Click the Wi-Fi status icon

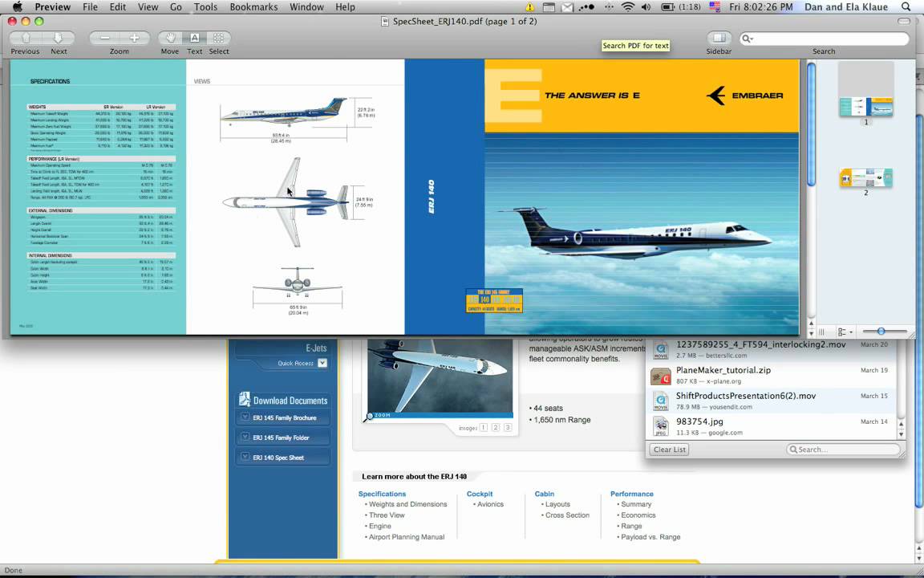click(x=628, y=7)
